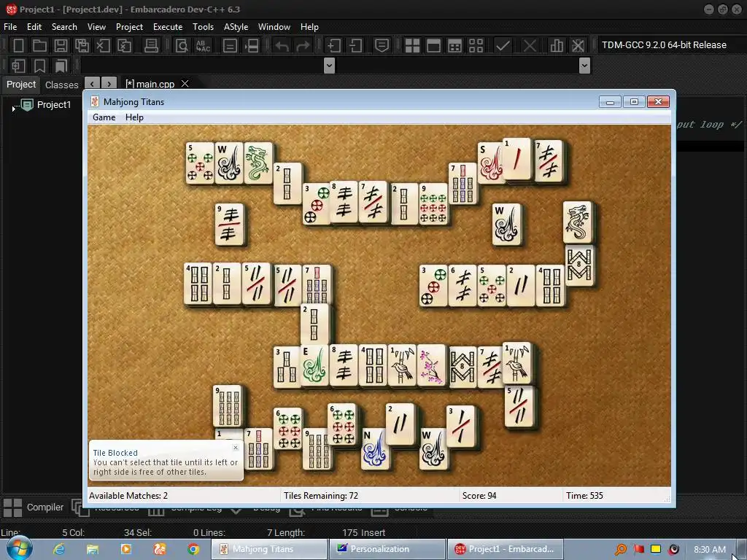The width and height of the screenshot is (747, 560).
Task: Select the Project tab in side panel
Action: coord(21,85)
